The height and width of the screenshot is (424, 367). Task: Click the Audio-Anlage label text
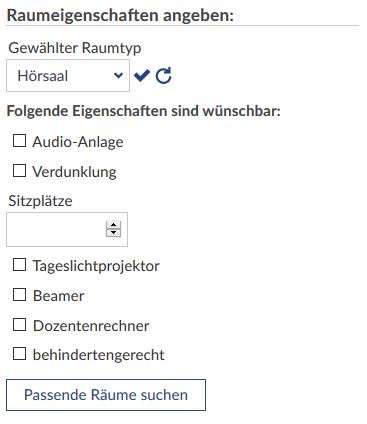click(78, 142)
